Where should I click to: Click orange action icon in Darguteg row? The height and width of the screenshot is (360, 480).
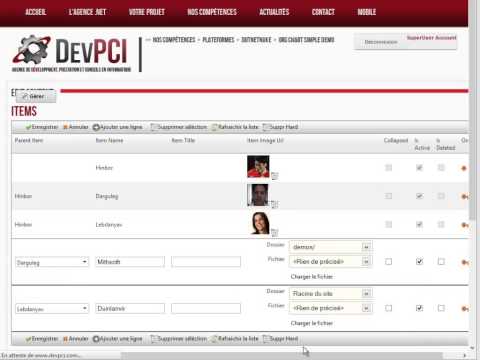[464, 197]
